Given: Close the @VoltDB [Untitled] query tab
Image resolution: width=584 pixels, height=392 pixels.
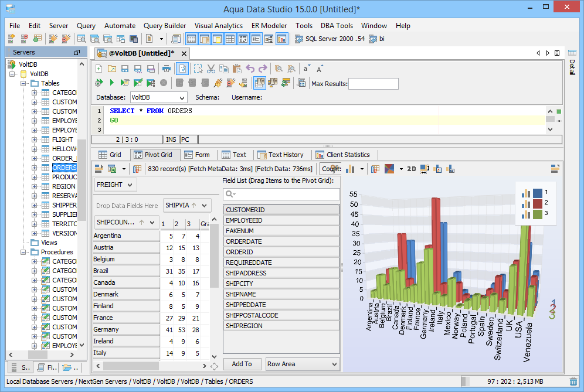Looking at the screenshot, I should [x=184, y=53].
